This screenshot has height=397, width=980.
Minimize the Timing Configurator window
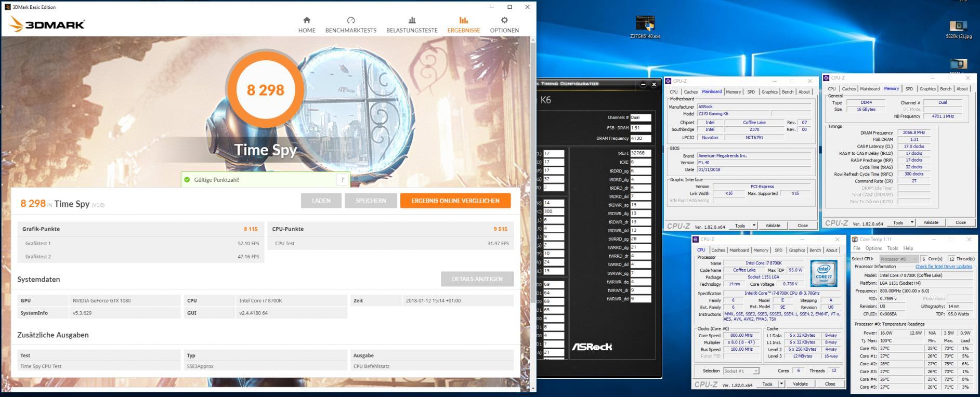[x=644, y=84]
